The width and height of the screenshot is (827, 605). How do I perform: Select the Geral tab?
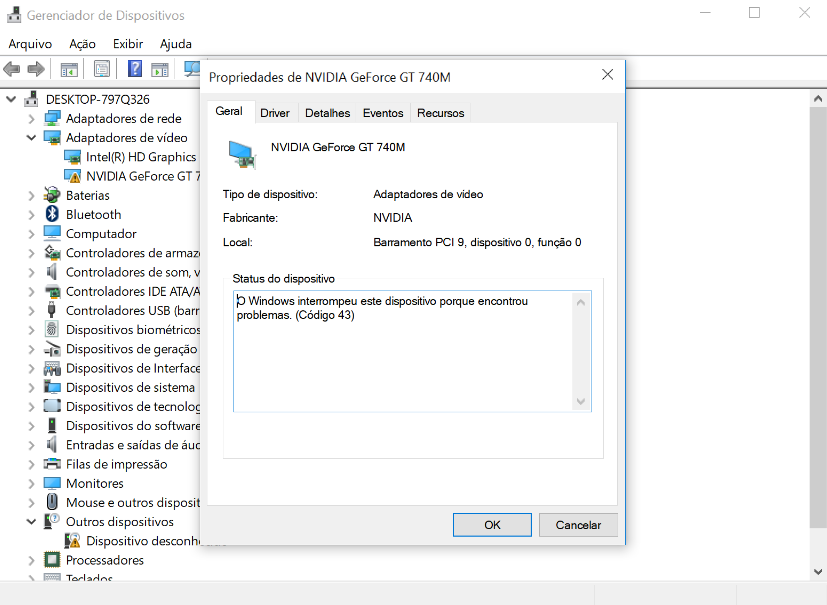(229, 111)
